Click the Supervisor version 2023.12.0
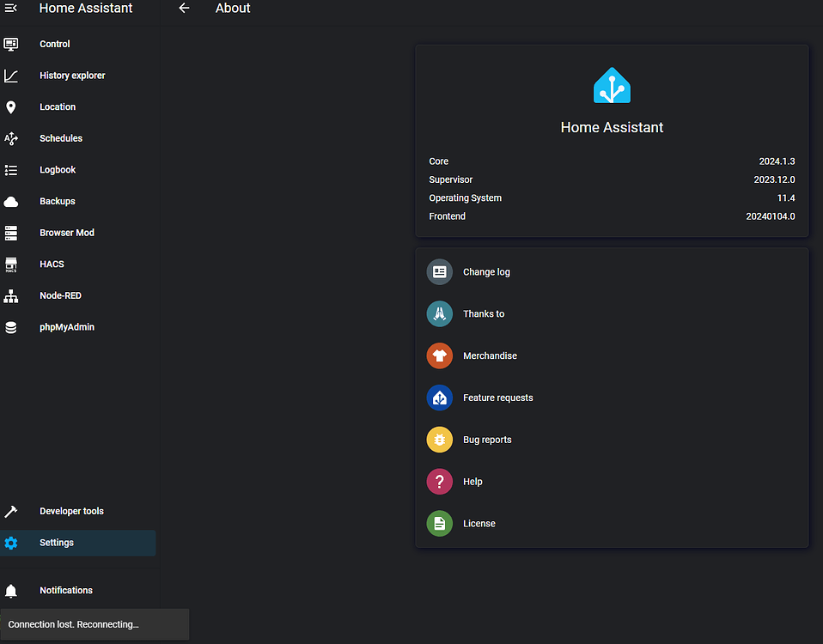The height and width of the screenshot is (644, 823). (x=774, y=179)
